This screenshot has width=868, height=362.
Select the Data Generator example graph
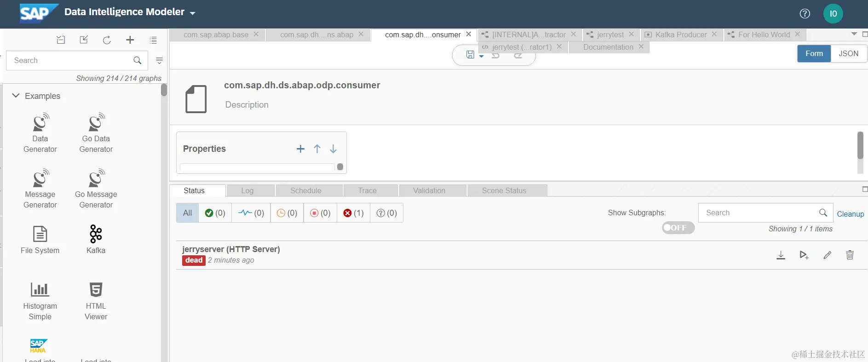[x=40, y=133]
